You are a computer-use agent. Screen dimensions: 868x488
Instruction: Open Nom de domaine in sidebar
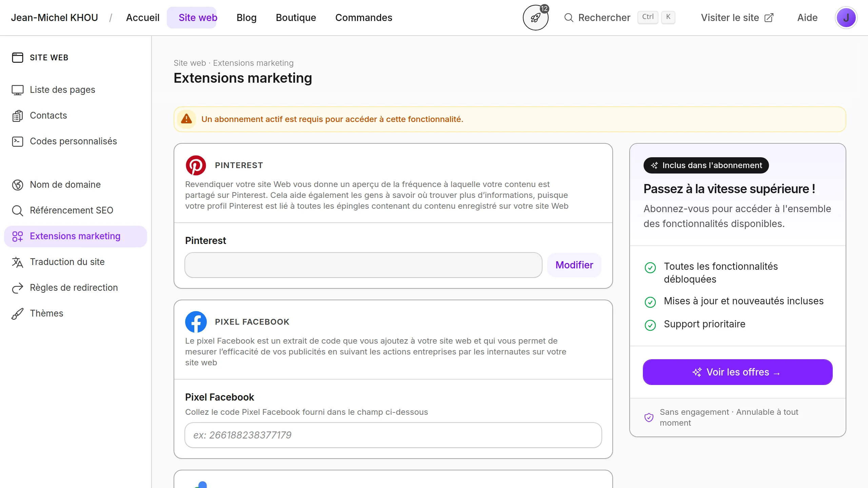[65, 185]
